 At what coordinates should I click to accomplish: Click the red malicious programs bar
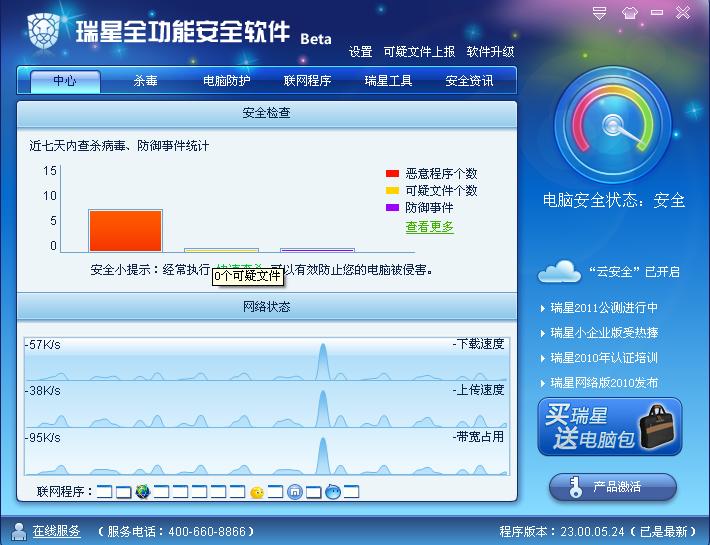(125, 231)
